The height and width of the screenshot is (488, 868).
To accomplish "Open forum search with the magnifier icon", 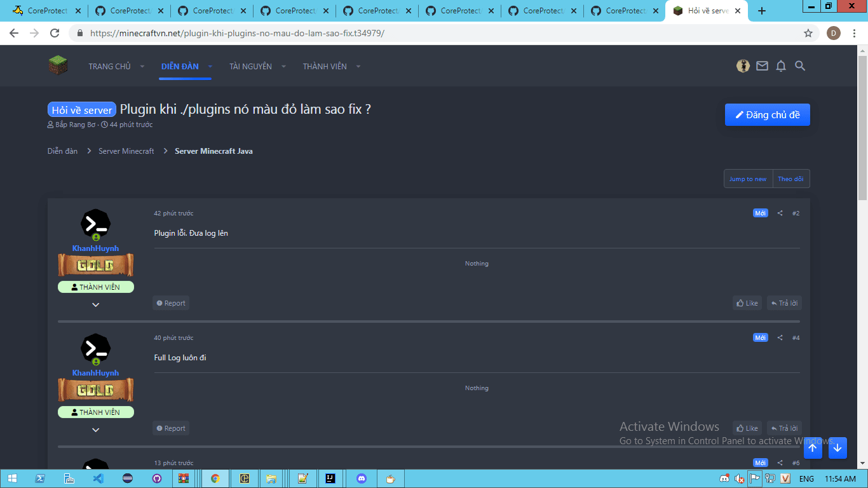I will coord(800,65).
